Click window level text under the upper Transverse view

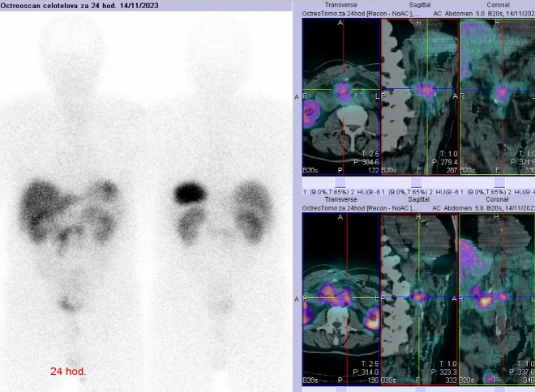coord(341,192)
